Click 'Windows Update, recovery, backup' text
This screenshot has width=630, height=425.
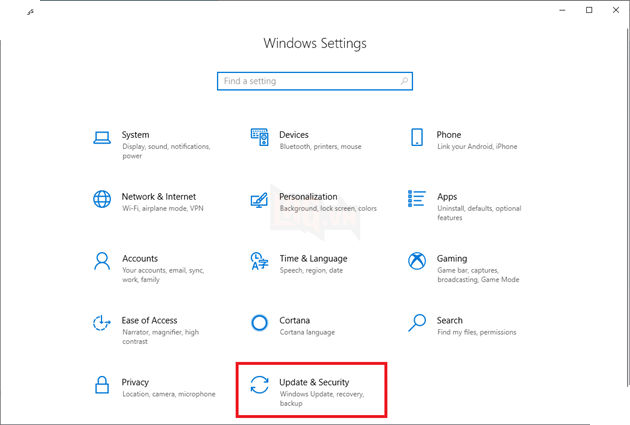click(322, 398)
